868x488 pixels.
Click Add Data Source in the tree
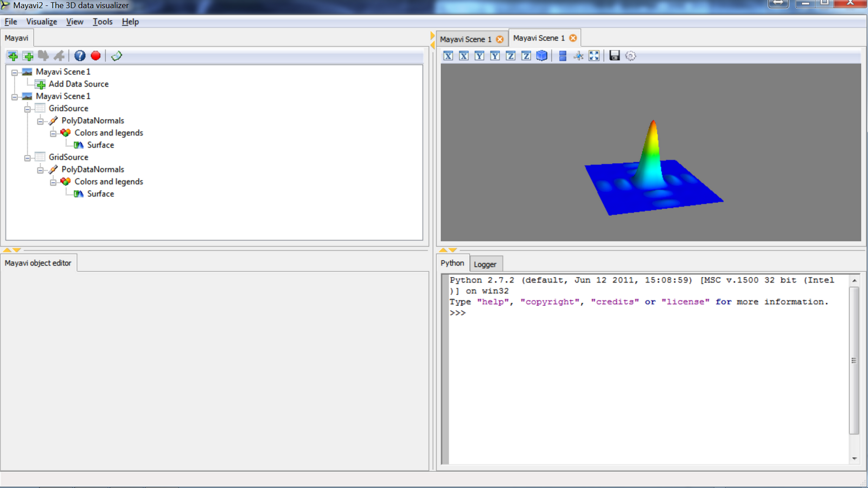pos(78,84)
